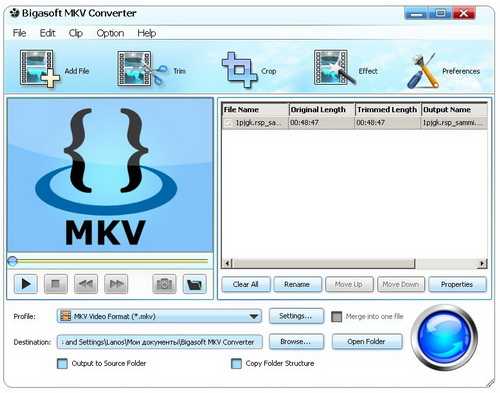The height and width of the screenshot is (393, 500).
Task: Take a snapshot with camera icon
Action: tap(164, 284)
